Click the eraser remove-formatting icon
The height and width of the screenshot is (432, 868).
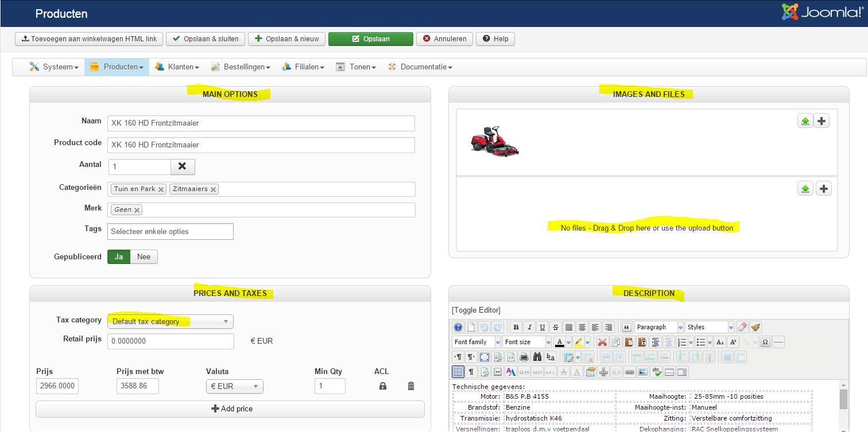pos(742,327)
